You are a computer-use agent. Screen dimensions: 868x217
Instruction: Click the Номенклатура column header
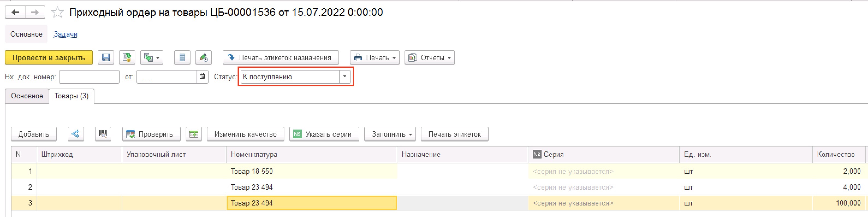[x=312, y=155]
